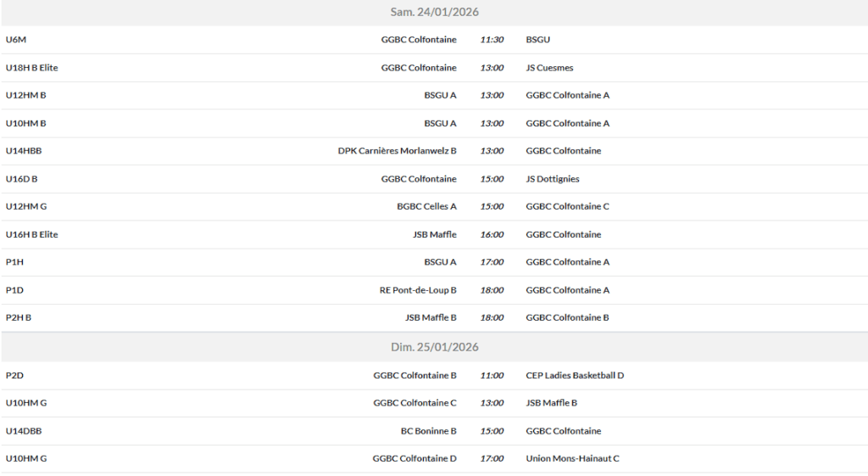Click the U18H B Elite category

tap(31, 68)
